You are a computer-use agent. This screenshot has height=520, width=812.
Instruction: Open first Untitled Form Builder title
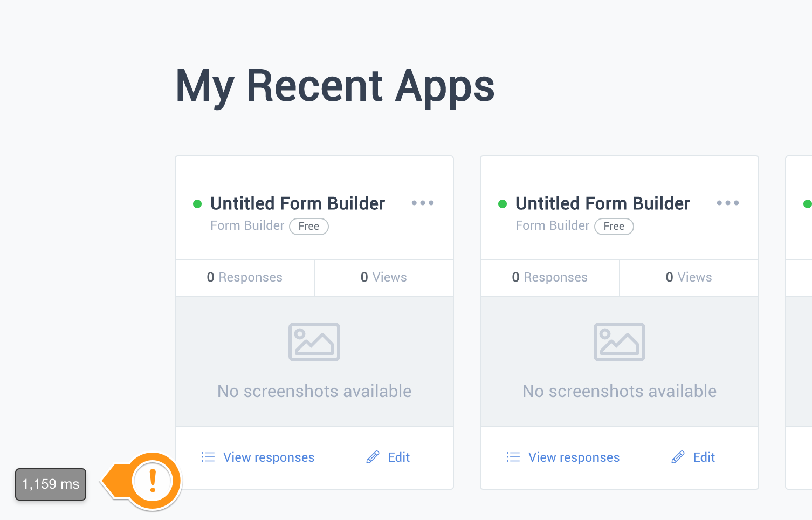click(x=298, y=203)
